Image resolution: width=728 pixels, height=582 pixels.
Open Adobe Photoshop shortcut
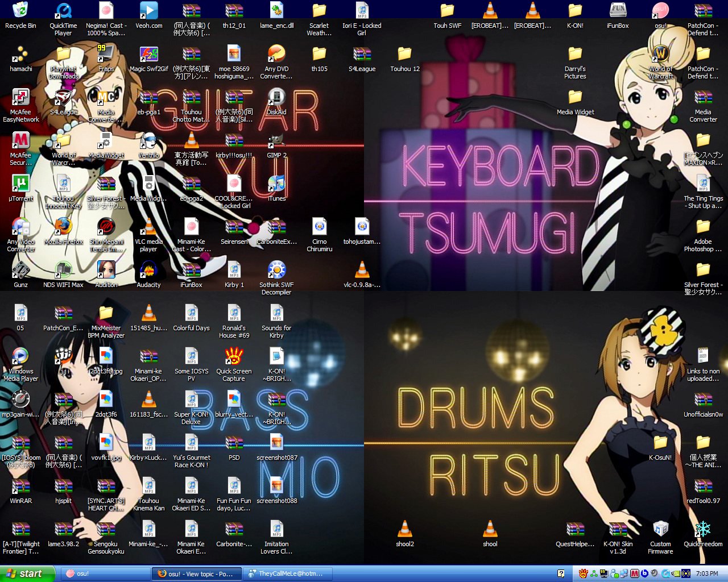point(703,235)
